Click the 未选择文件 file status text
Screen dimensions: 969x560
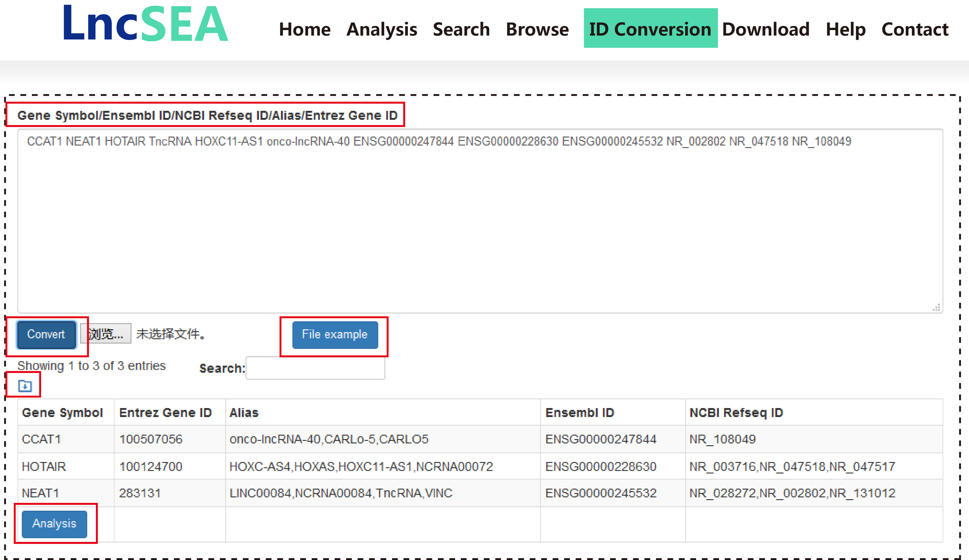coord(171,334)
